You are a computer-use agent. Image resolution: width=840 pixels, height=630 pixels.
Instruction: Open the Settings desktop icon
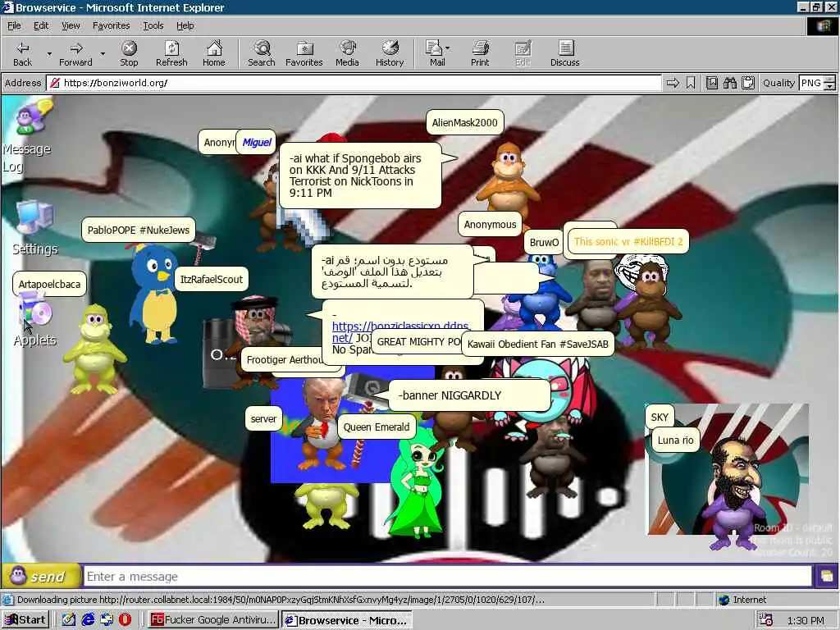34,228
